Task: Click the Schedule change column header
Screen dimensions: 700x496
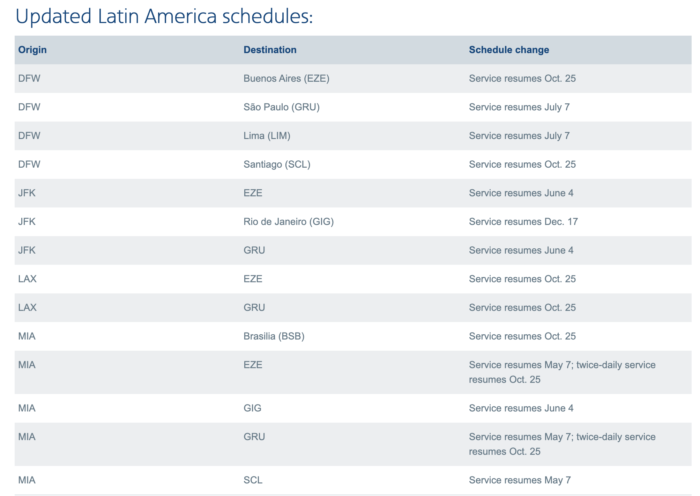Action: [x=508, y=50]
